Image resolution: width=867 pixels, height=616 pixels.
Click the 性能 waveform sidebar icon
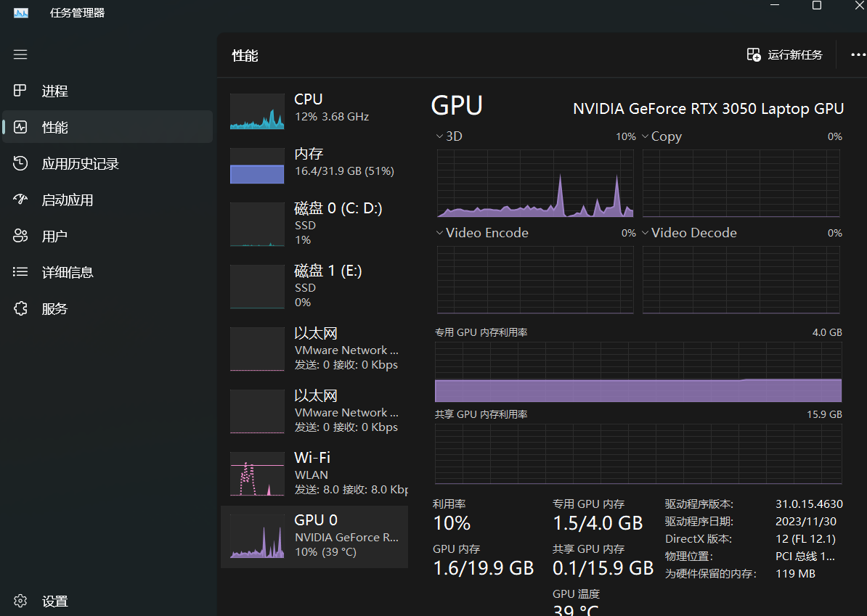click(20, 126)
